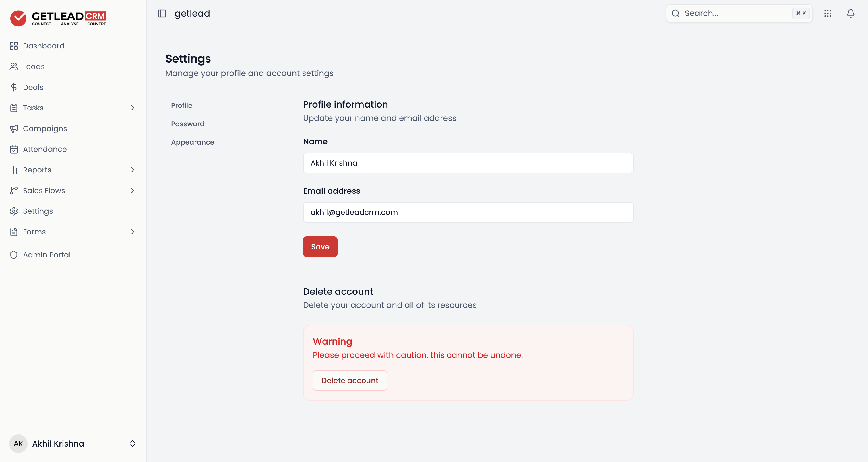The height and width of the screenshot is (462, 868).
Task: Click the Admin Portal shield icon
Action: click(14, 255)
